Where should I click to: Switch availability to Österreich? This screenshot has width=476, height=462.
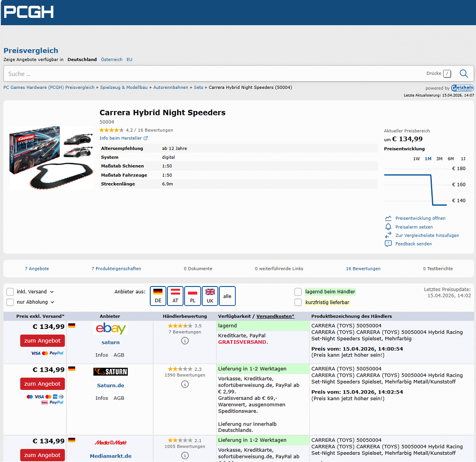click(x=112, y=60)
